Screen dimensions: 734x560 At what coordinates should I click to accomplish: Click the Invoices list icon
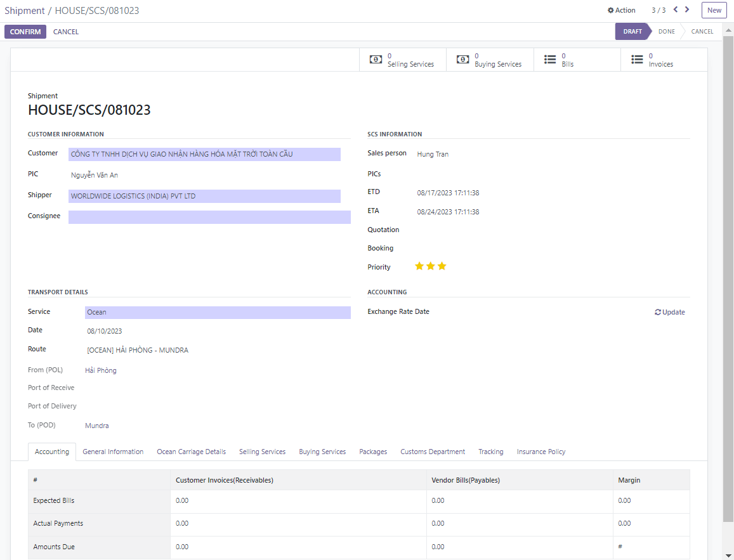coord(636,60)
